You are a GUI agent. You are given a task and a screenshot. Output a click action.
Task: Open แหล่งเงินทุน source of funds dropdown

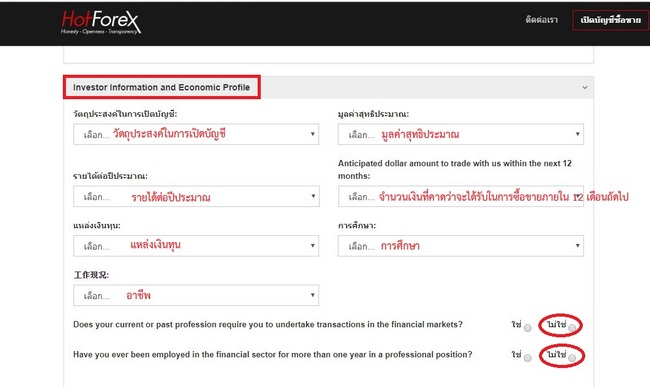[196, 246]
